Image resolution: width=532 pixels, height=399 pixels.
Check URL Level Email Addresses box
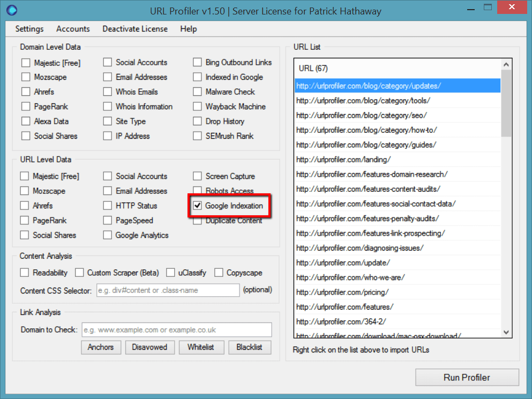coord(108,191)
